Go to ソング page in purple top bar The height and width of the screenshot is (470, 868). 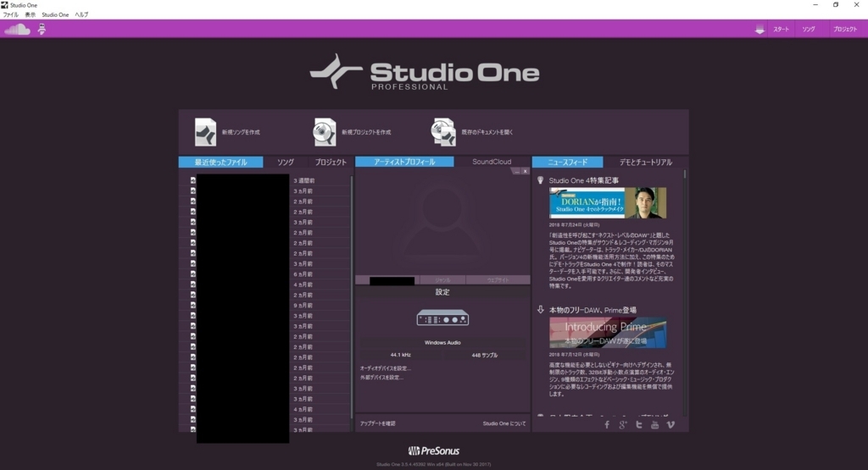click(x=809, y=30)
